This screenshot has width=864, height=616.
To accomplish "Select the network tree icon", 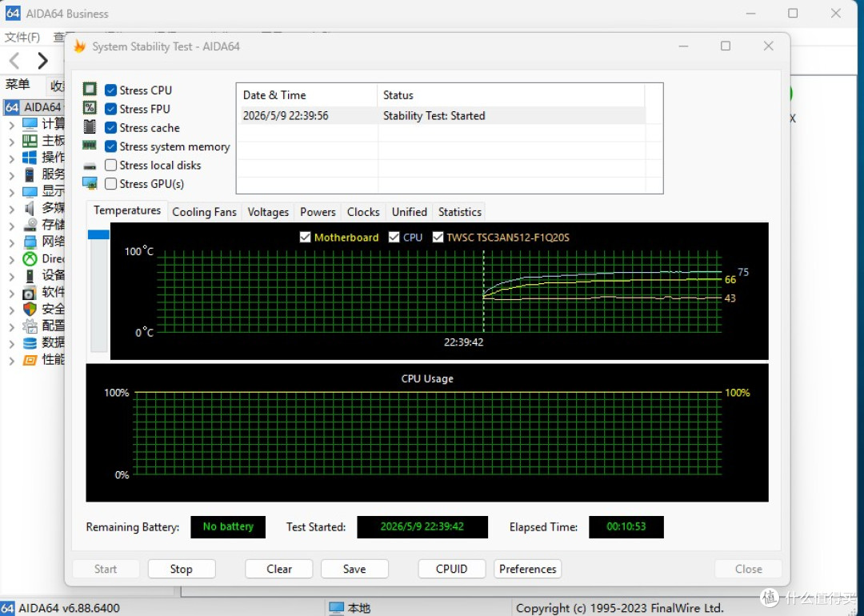I will (30, 242).
